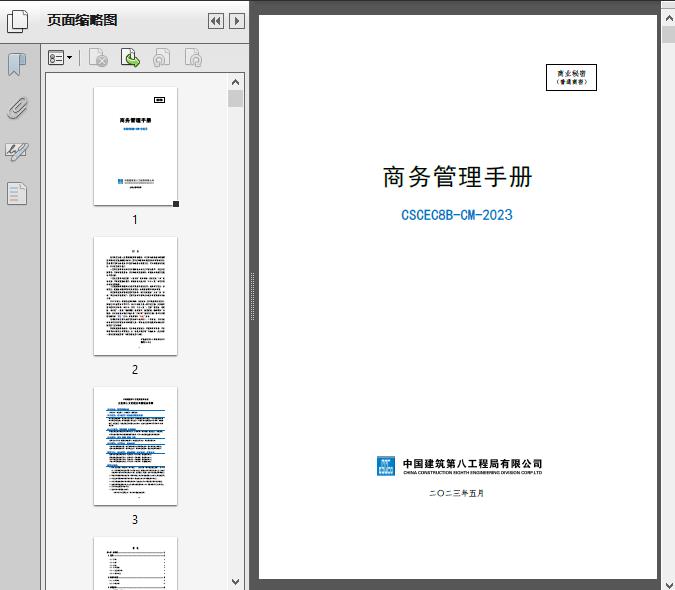Screen dimensions: 675x590
Task: Click the insert pages green arrow icon
Action: point(130,58)
